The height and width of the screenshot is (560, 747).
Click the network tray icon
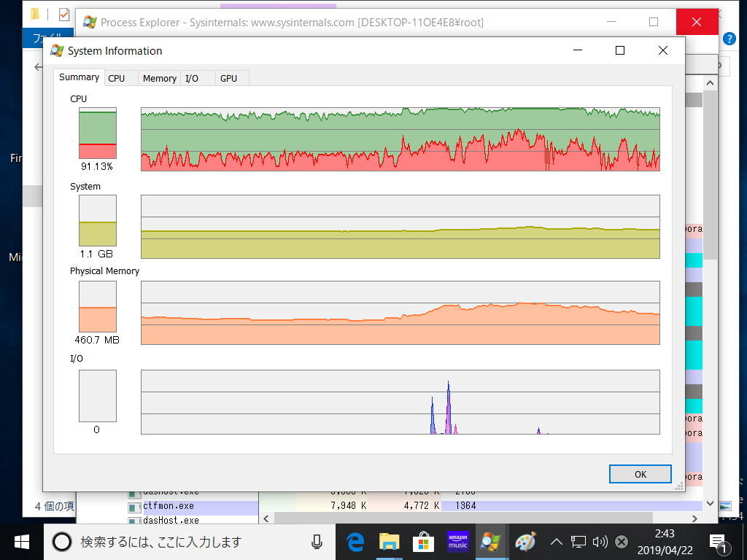(578, 542)
